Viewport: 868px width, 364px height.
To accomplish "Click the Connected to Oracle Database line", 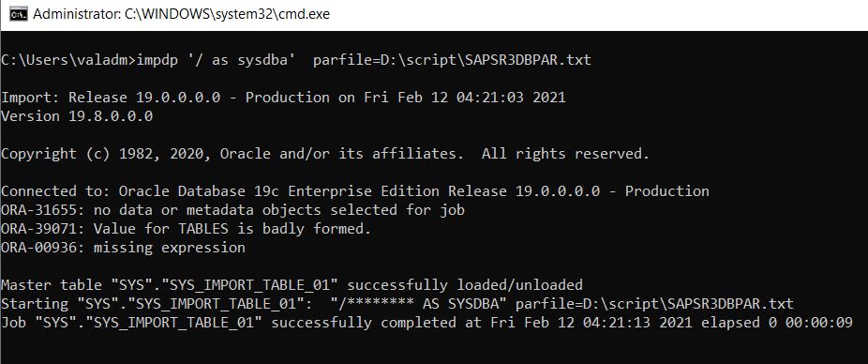I will pos(355,191).
